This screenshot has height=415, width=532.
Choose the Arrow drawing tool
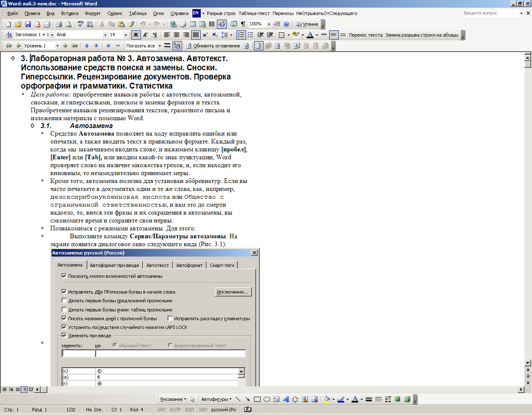tap(248, 399)
